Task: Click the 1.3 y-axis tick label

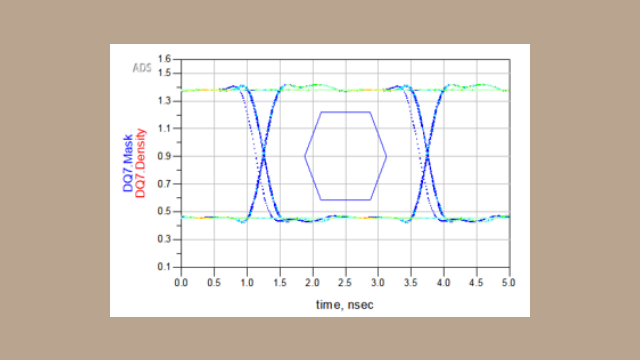Action: tap(164, 101)
